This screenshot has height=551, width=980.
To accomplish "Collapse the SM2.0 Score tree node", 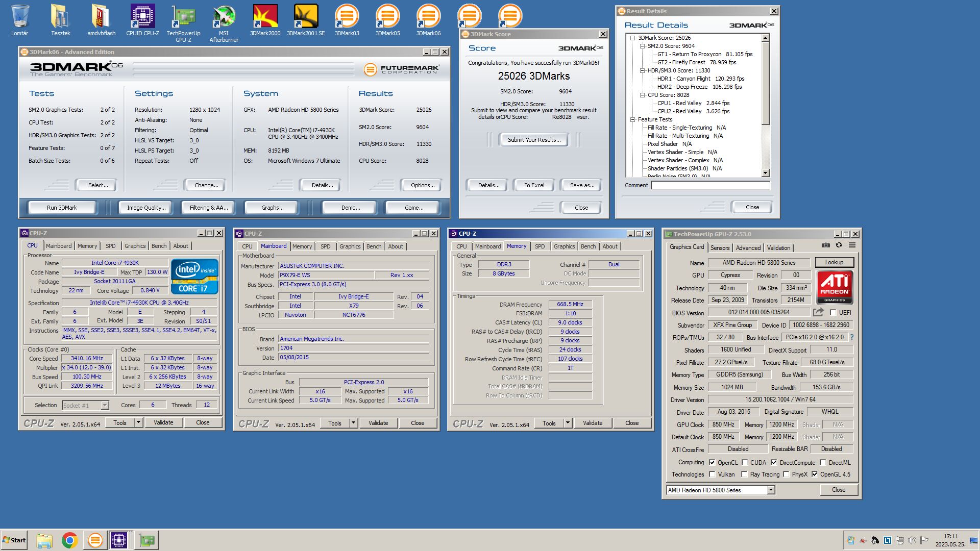I will [642, 46].
